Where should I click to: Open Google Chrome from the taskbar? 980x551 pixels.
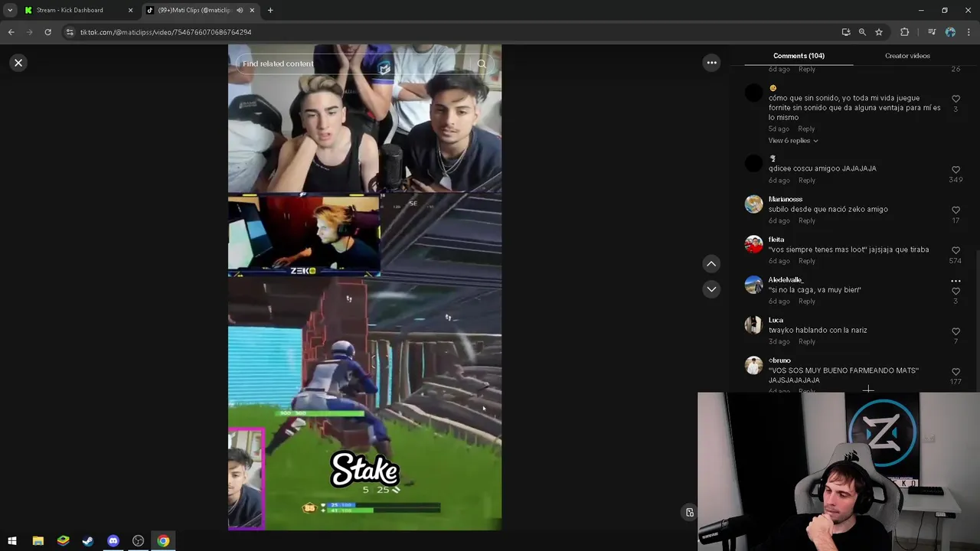click(x=163, y=541)
